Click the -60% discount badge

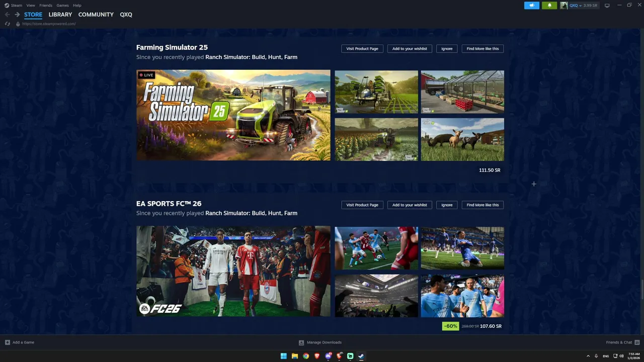pos(450,326)
